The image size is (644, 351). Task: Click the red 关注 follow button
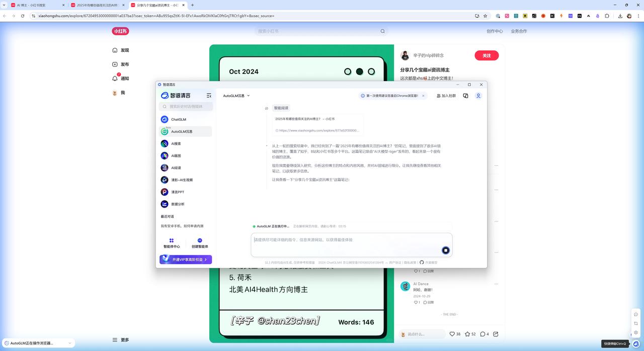[x=487, y=55]
